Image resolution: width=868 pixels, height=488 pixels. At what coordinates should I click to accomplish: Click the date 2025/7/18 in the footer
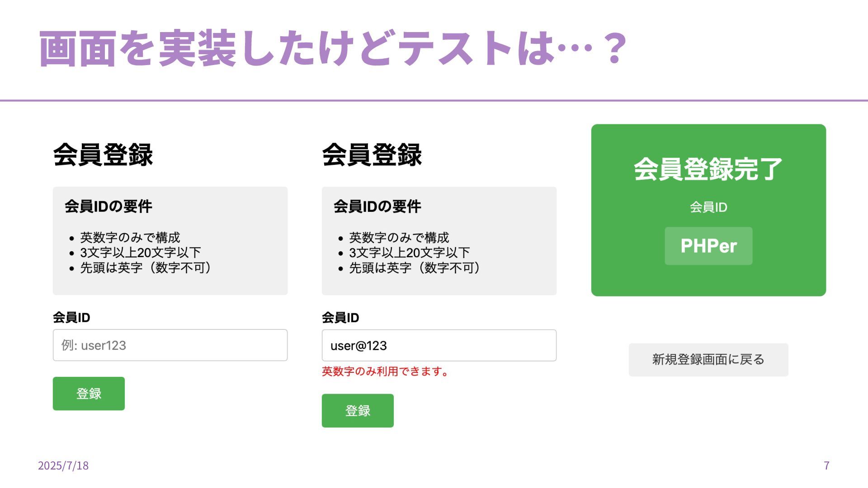coord(63,465)
